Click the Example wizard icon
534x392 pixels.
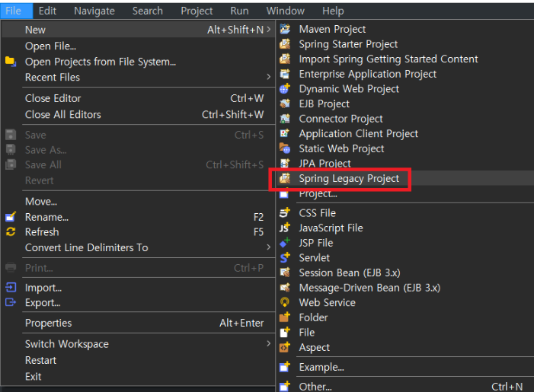click(x=285, y=367)
